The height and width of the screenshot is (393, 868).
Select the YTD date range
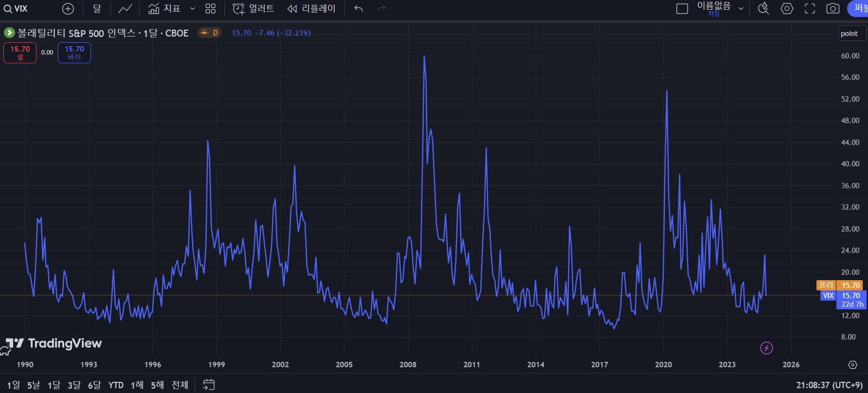point(116,385)
